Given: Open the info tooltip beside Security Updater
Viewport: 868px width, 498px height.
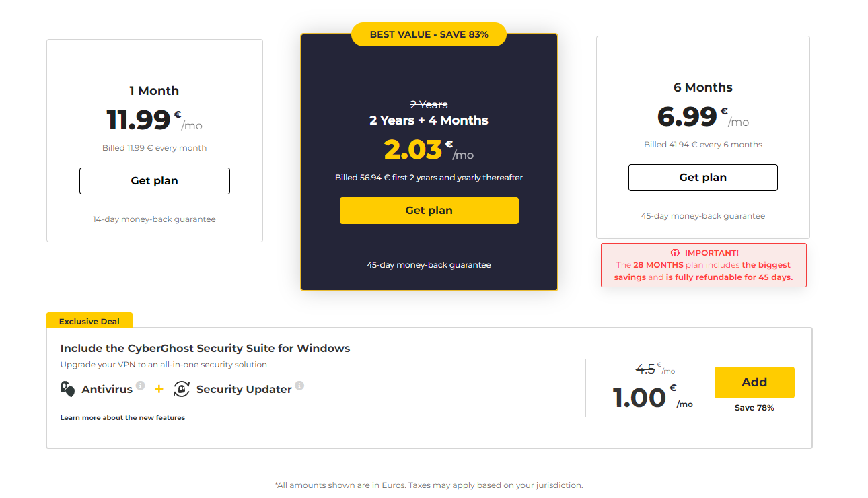Looking at the screenshot, I should coord(299,386).
